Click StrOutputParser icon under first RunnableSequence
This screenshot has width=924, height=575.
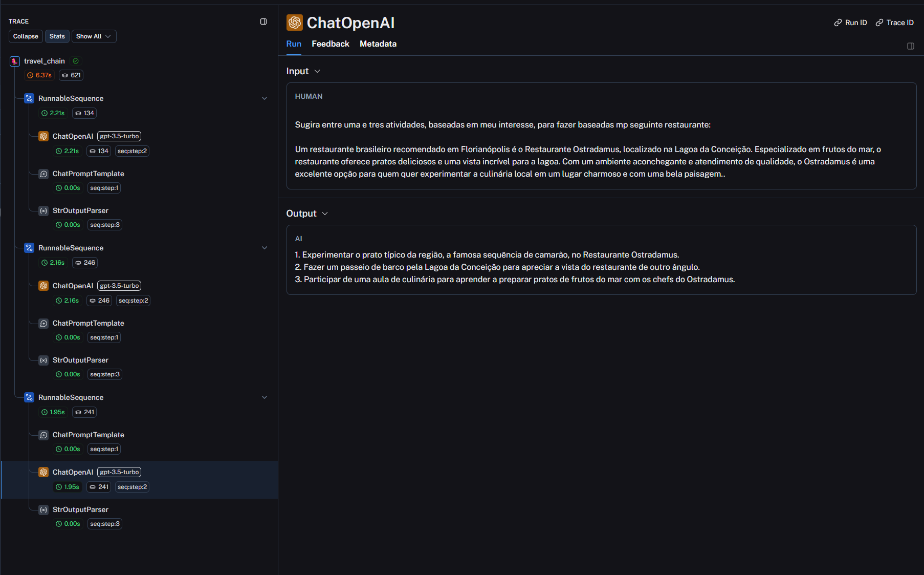point(43,210)
